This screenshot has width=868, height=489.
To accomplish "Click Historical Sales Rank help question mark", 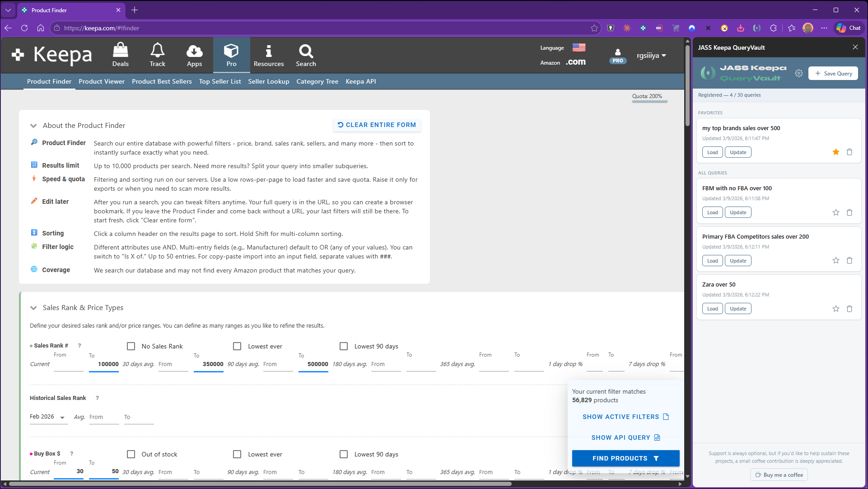I will (x=97, y=398).
